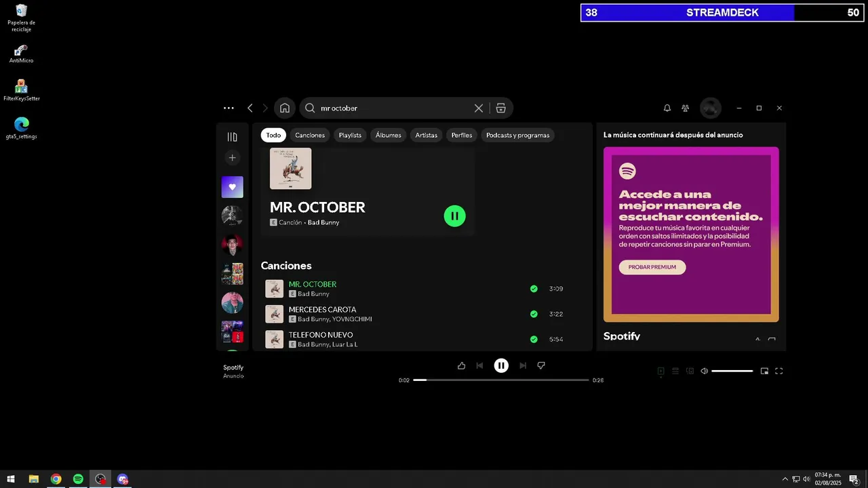Open the YOVNGCHIMI artist link
Screen dimensions: 868x488
pyautogui.click(x=352, y=319)
